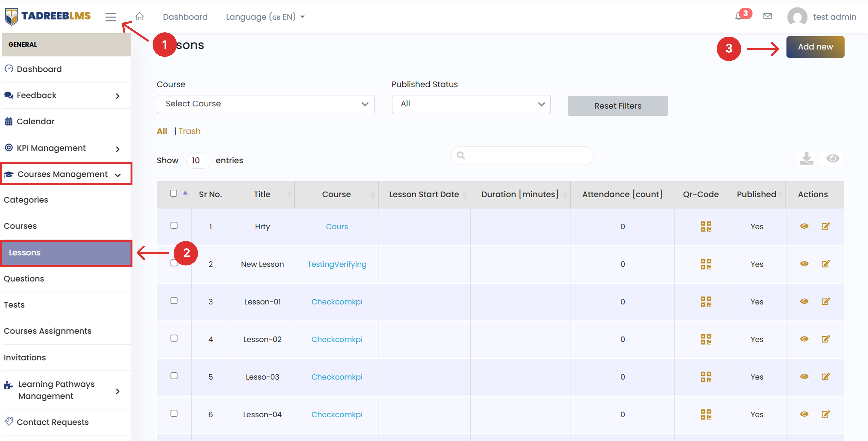
Task: Edit Lesson-01 pencil icon
Action: pos(826,301)
